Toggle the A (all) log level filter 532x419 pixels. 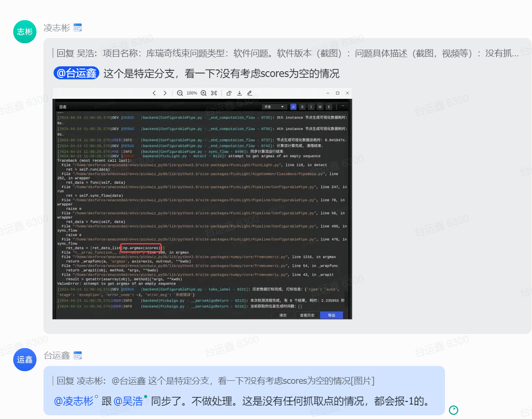[293, 107]
